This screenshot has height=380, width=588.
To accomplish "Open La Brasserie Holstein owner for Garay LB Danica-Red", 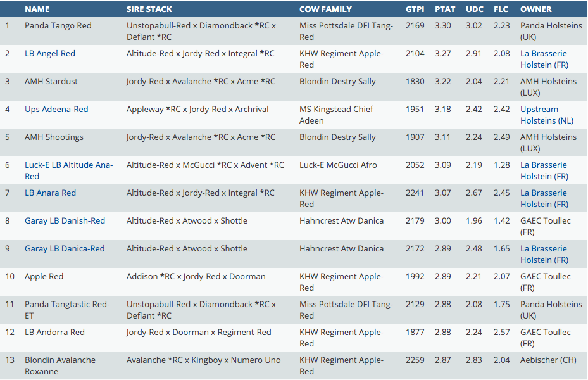I will point(543,254).
